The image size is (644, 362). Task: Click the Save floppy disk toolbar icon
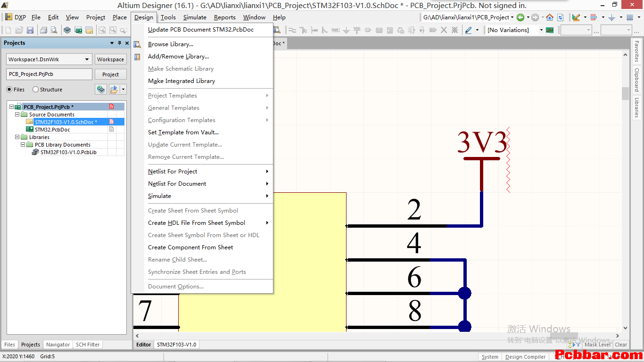click(30, 30)
